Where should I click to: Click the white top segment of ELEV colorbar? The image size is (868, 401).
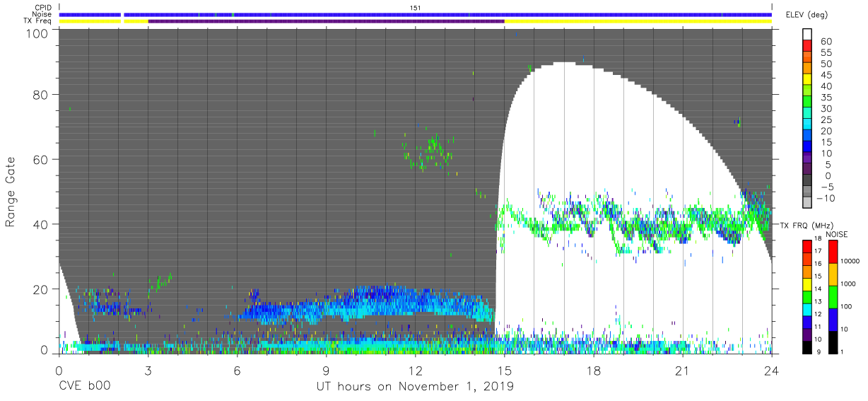point(808,35)
